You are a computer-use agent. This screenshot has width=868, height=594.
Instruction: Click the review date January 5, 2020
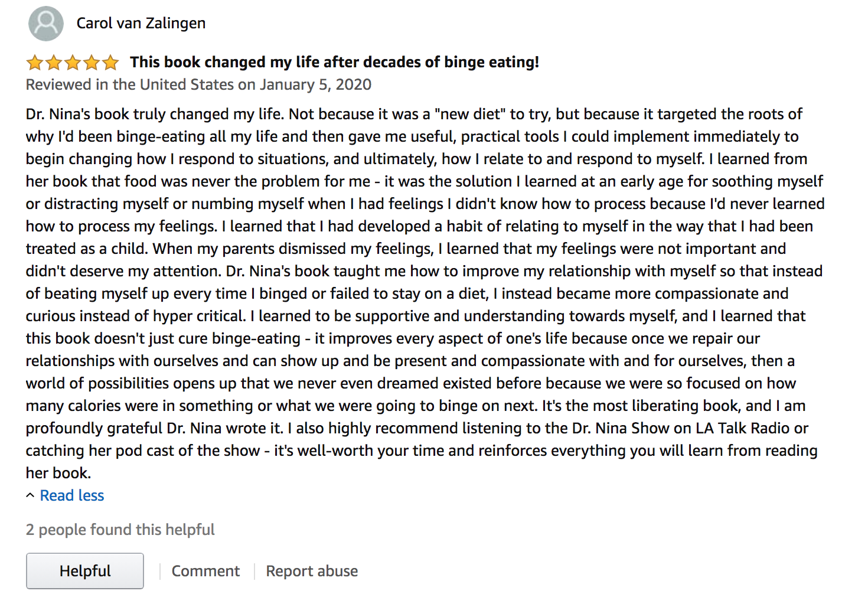pyautogui.click(x=316, y=84)
